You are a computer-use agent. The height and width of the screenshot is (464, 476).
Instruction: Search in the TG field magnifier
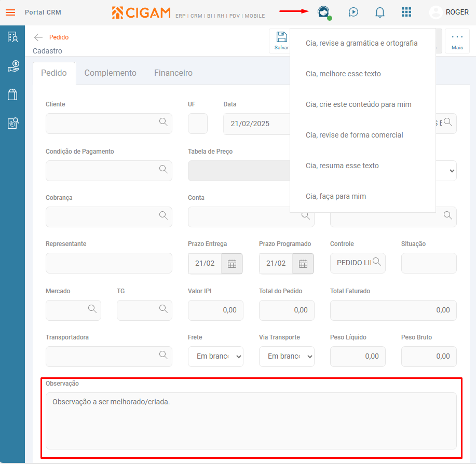(x=164, y=309)
